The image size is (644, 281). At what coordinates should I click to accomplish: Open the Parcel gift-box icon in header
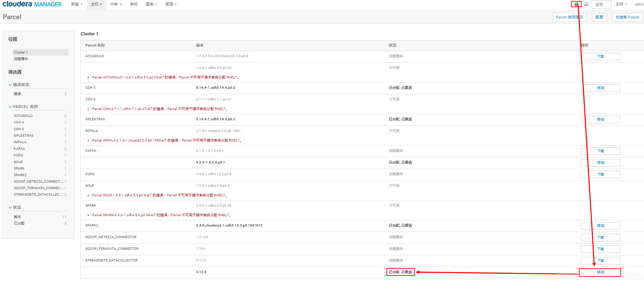tap(576, 4)
